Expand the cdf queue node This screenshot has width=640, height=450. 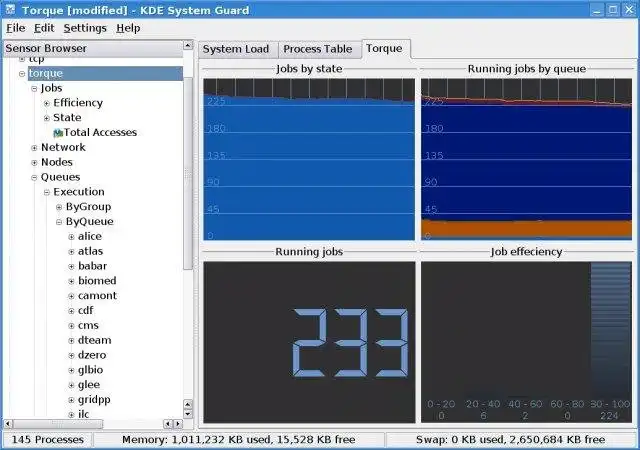click(x=71, y=311)
